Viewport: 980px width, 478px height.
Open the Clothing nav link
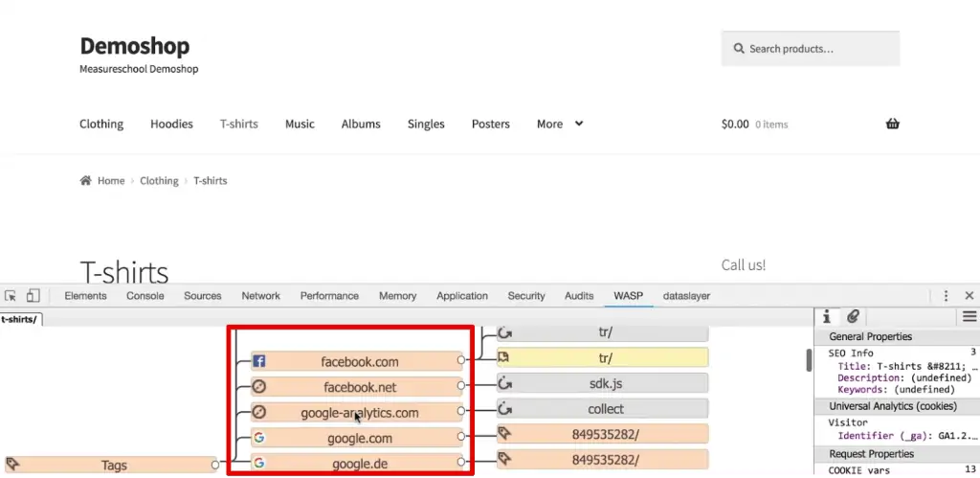101,124
